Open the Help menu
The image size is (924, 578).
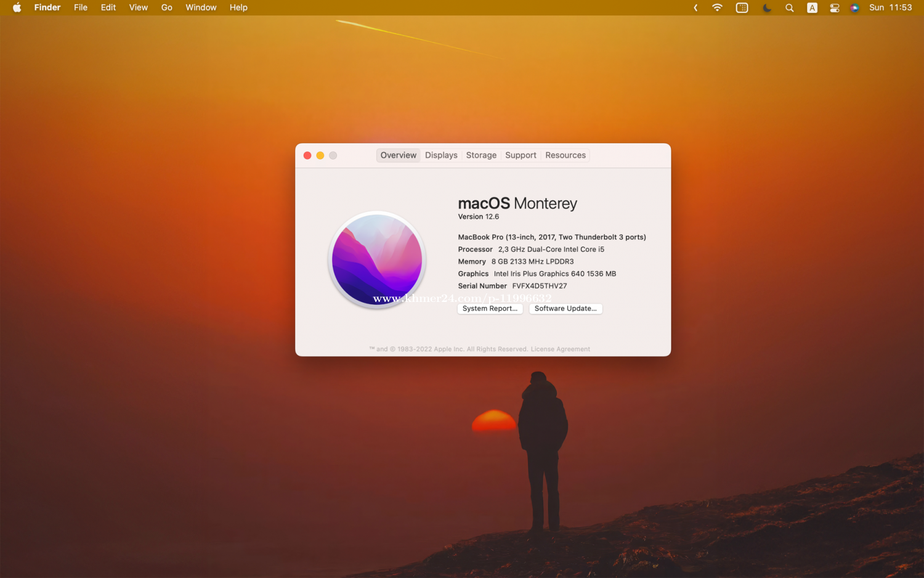(x=238, y=7)
